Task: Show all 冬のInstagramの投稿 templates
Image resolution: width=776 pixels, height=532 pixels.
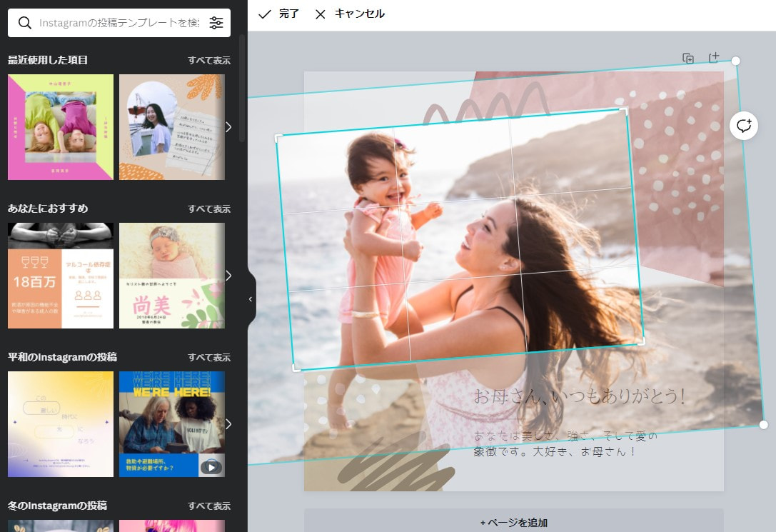Action: point(209,506)
